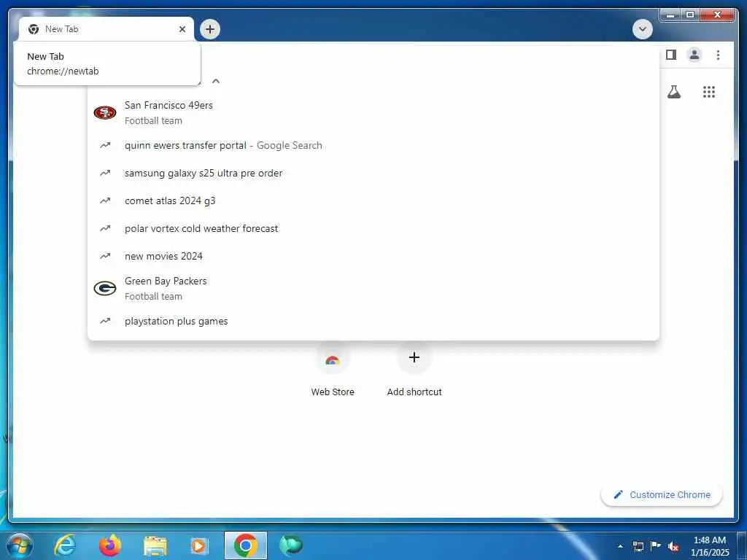Launch Internet Explorer from taskbar
Screen dimensions: 747x560
[65, 545]
